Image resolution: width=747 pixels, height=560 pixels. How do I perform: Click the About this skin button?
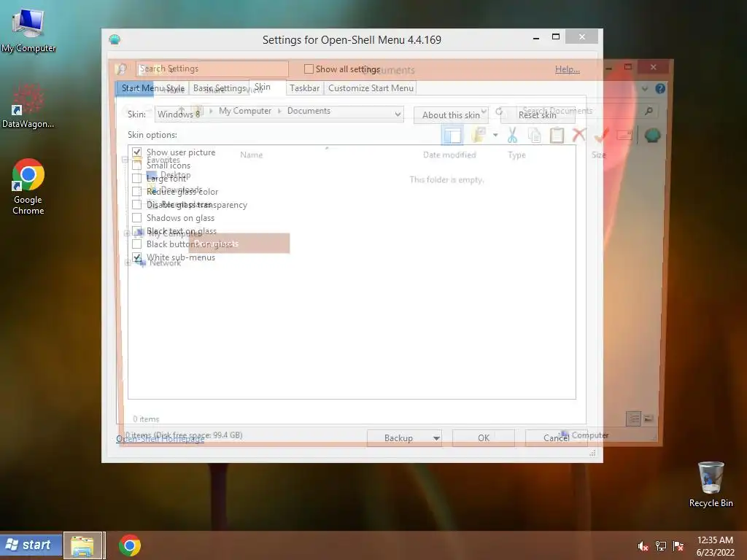click(451, 114)
